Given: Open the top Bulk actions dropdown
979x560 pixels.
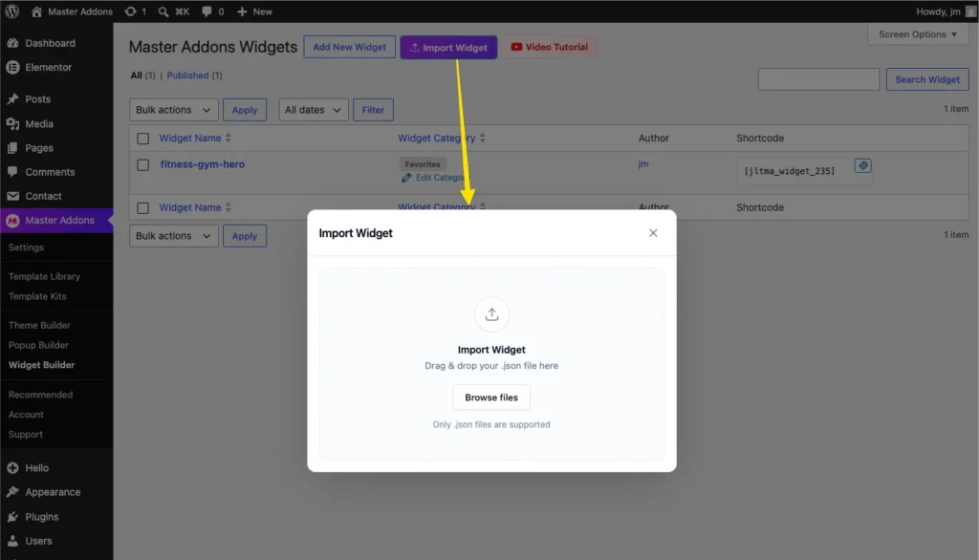Looking at the screenshot, I should (x=174, y=110).
